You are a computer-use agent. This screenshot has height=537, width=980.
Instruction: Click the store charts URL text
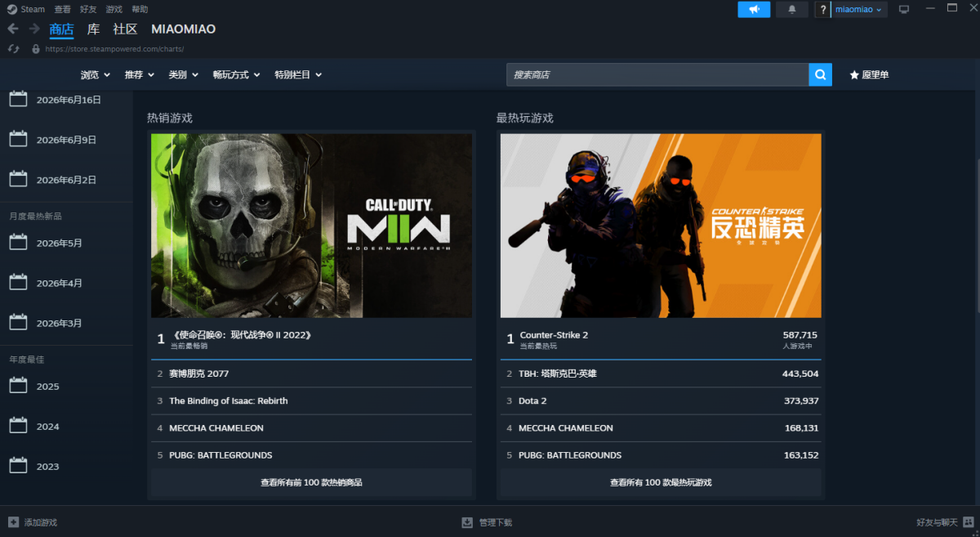click(114, 49)
